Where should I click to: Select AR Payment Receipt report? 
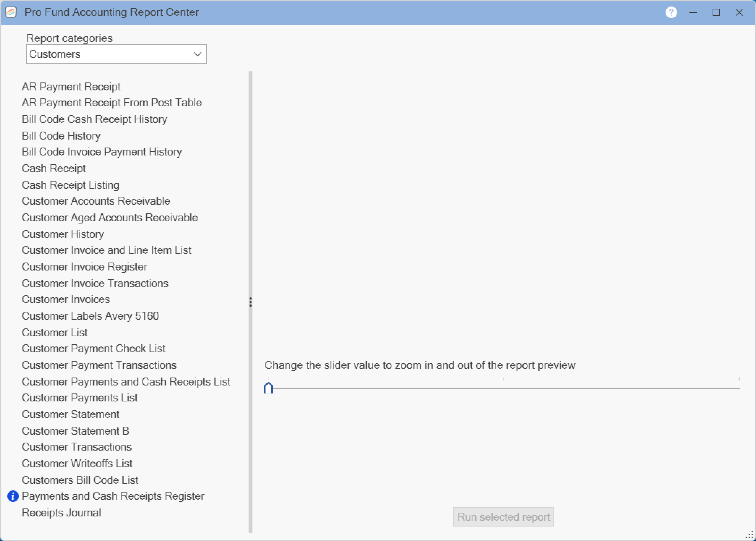[71, 87]
